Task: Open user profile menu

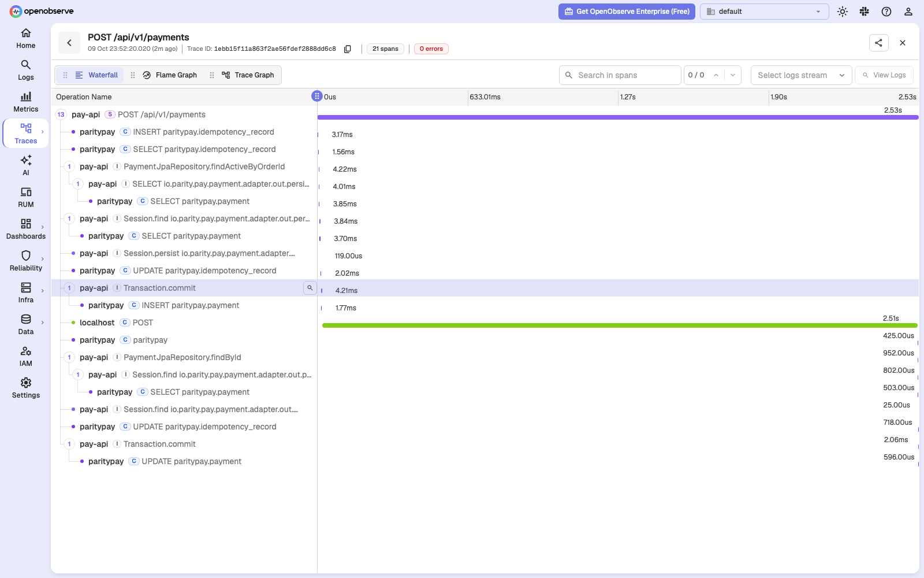Action: coord(908,12)
